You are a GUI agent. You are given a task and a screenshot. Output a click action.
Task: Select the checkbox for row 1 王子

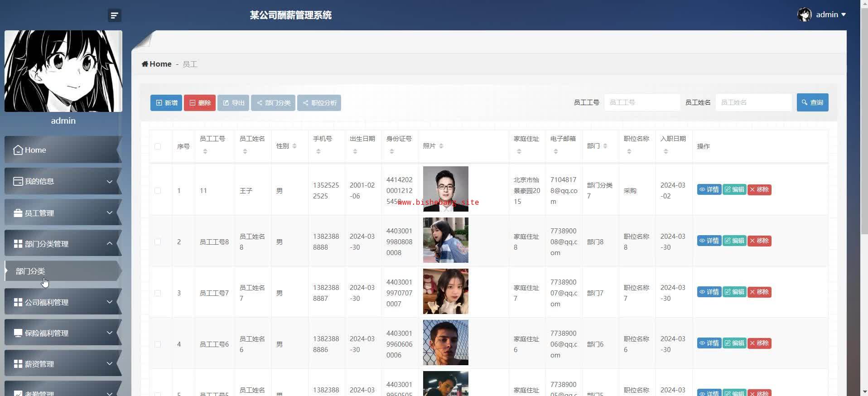pos(158,191)
